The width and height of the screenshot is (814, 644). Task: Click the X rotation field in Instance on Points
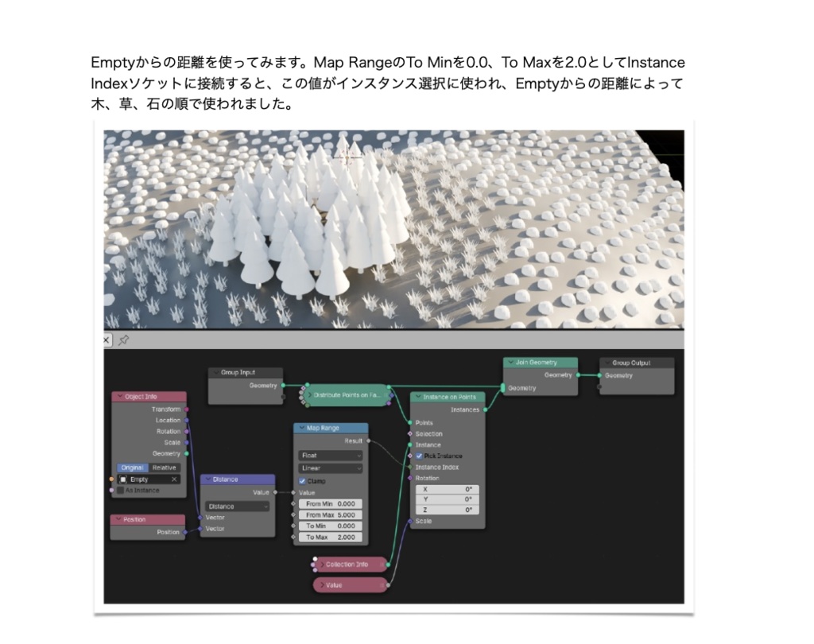tap(449, 490)
